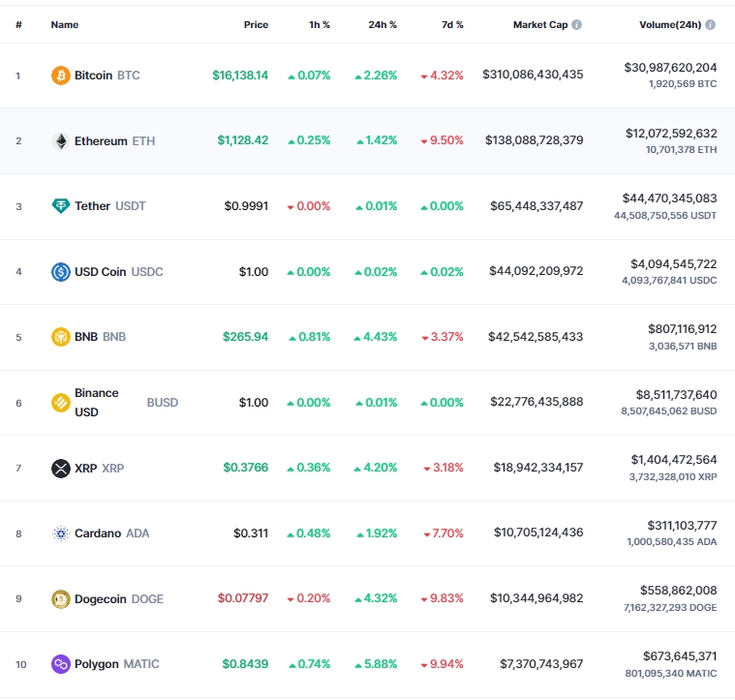Click the Polygon purple logo icon
This screenshot has height=700, width=735.
pyautogui.click(x=60, y=664)
